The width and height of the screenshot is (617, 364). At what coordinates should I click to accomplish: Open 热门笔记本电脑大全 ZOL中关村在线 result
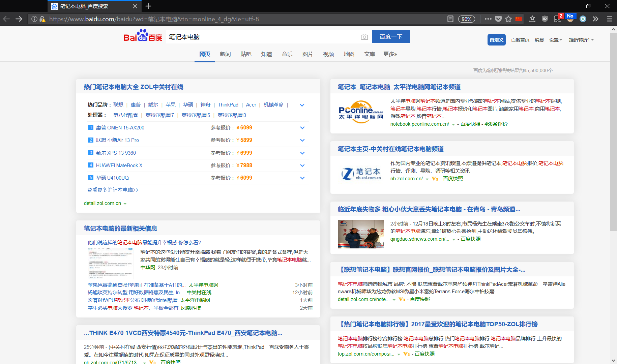coord(134,87)
